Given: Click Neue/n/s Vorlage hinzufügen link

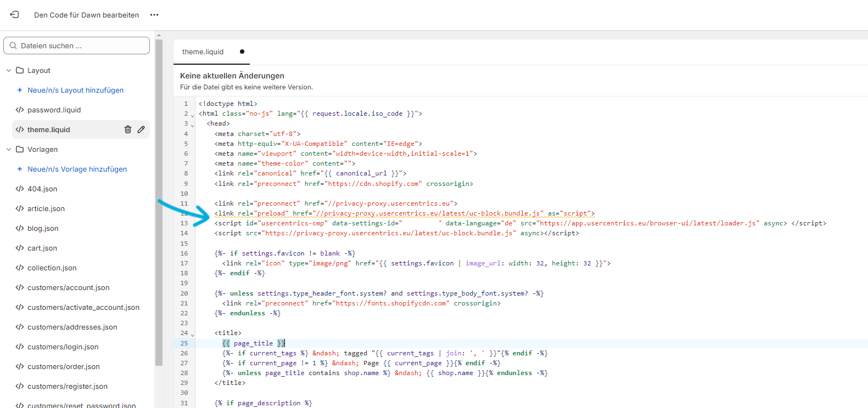Looking at the screenshot, I should pyautogui.click(x=77, y=169).
